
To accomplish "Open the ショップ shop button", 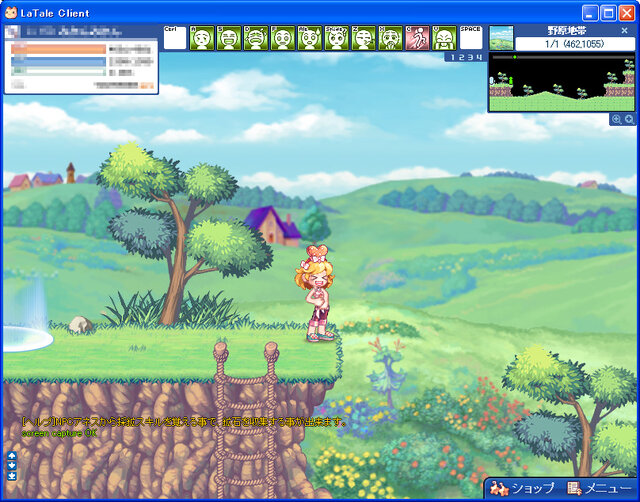I will [522, 488].
